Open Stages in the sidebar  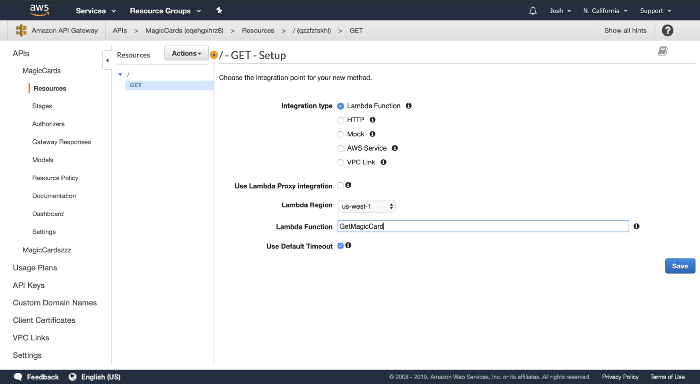point(42,106)
